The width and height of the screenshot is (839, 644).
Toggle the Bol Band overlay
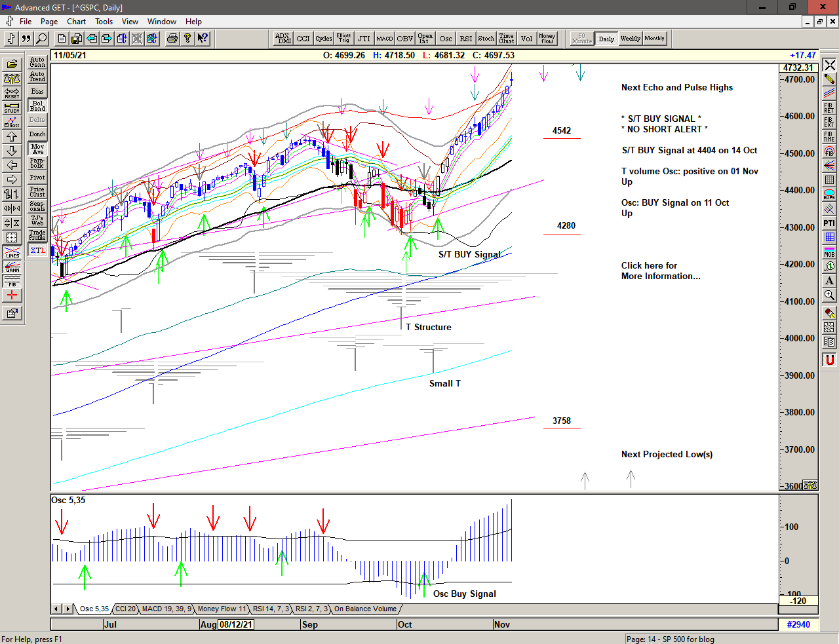pyautogui.click(x=37, y=105)
